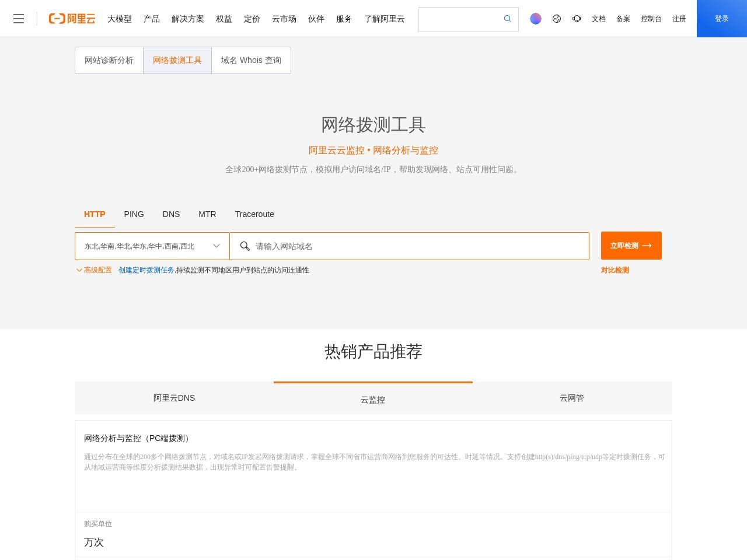This screenshot has height=560, width=747.
Task: Click the 立即检测 detect button
Action: [x=631, y=246]
